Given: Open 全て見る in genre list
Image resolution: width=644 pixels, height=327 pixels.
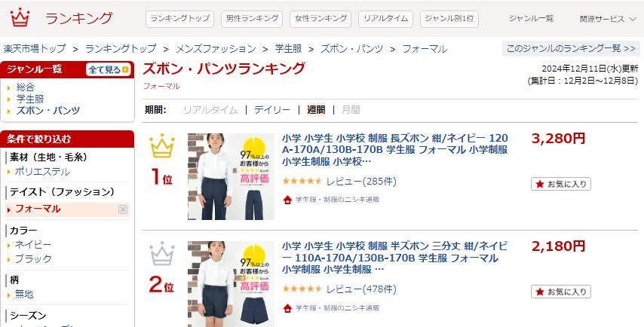Looking at the screenshot, I should click(x=109, y=69).
